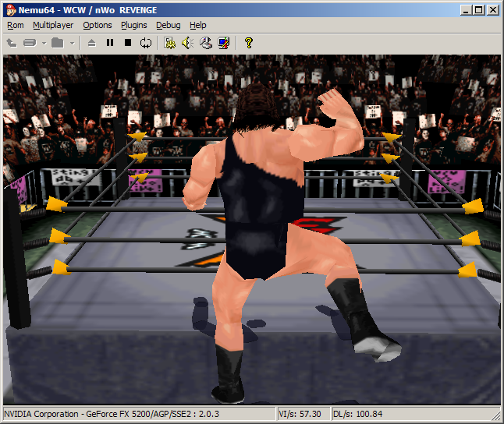Open the Debug menu

point(168,25)
